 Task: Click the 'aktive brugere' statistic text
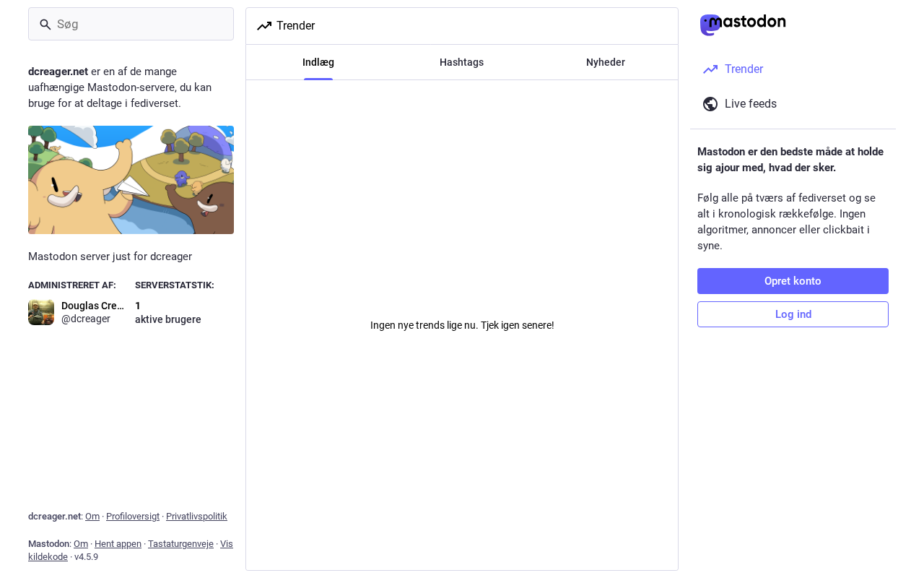pos(168,319)
